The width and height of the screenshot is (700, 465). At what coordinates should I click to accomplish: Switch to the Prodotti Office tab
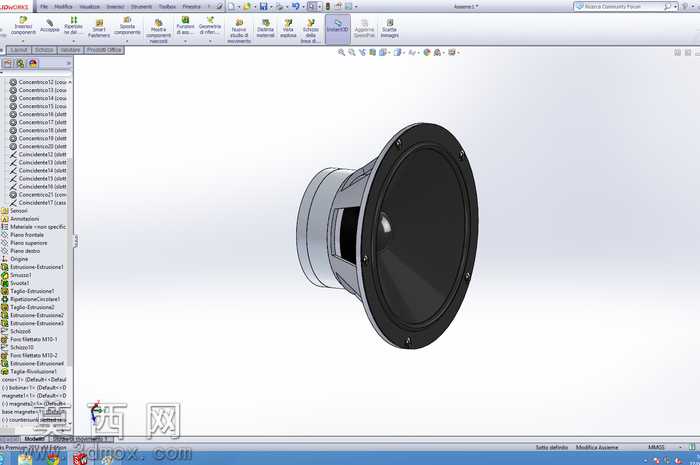[x=104, y=50]
